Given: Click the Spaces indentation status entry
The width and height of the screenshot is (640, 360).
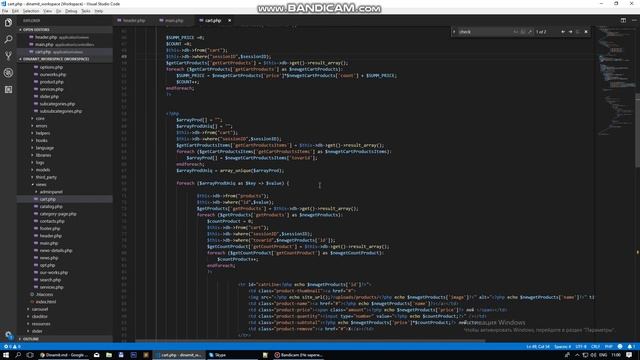Looking at the screenshot, I should click(x=562, y=347).
